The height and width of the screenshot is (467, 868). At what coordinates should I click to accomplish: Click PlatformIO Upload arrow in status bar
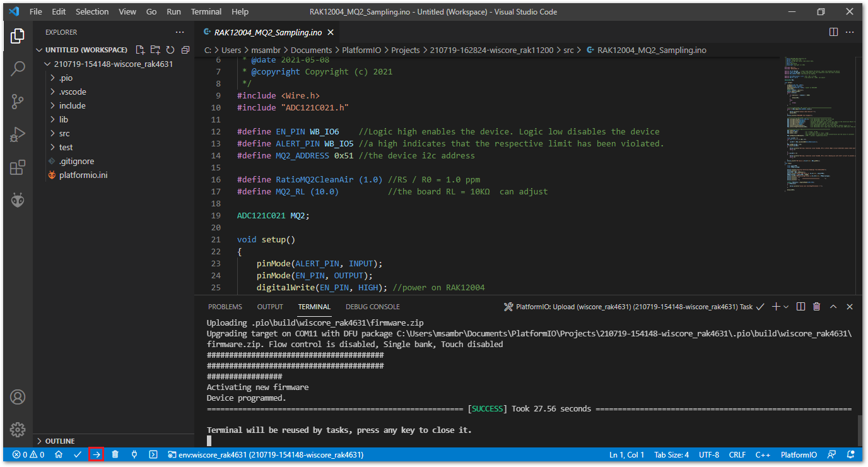pos(97,454)
